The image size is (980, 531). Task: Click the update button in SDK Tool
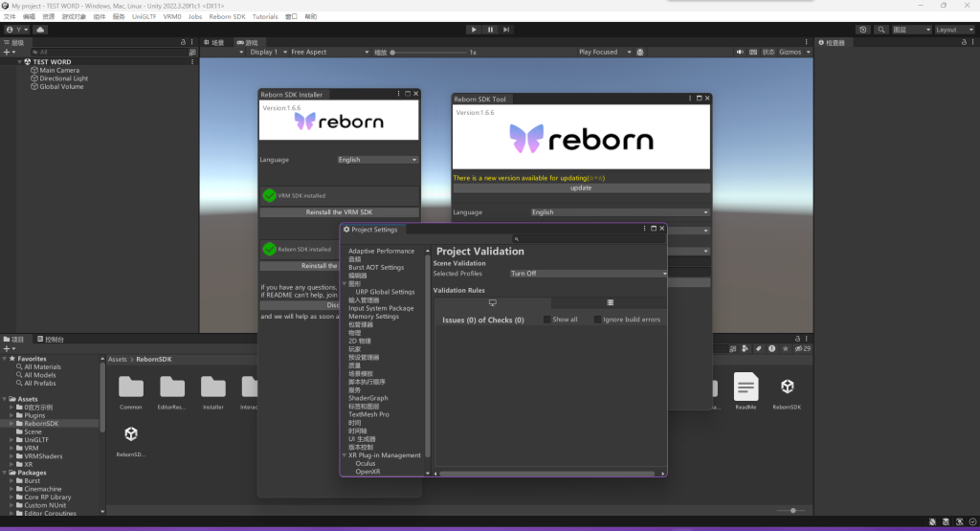581,188
